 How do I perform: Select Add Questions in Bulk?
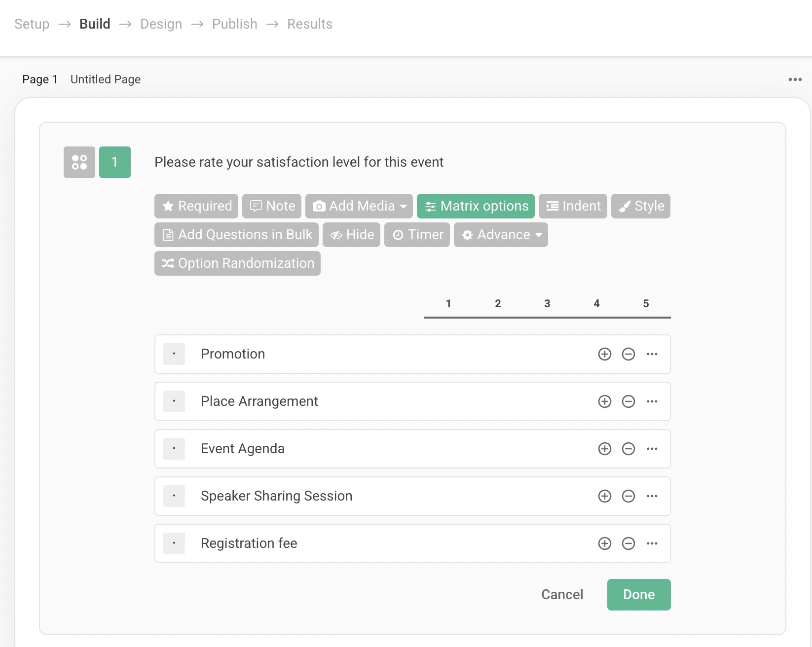pos(236,235)
